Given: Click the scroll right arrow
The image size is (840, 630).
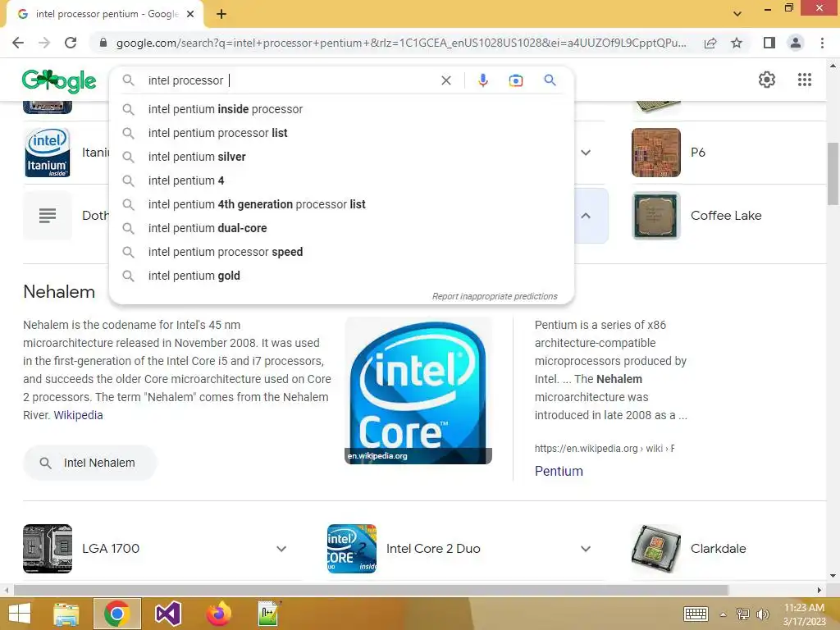Looking at the screenshot, I should 819,591.
